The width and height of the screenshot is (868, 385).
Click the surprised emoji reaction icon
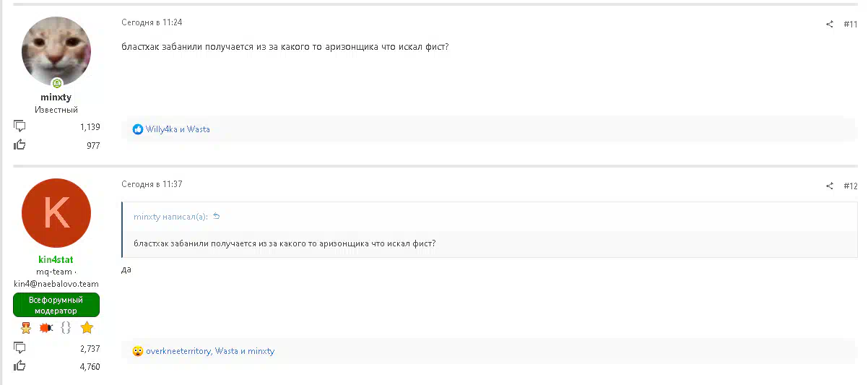[138, 351]
